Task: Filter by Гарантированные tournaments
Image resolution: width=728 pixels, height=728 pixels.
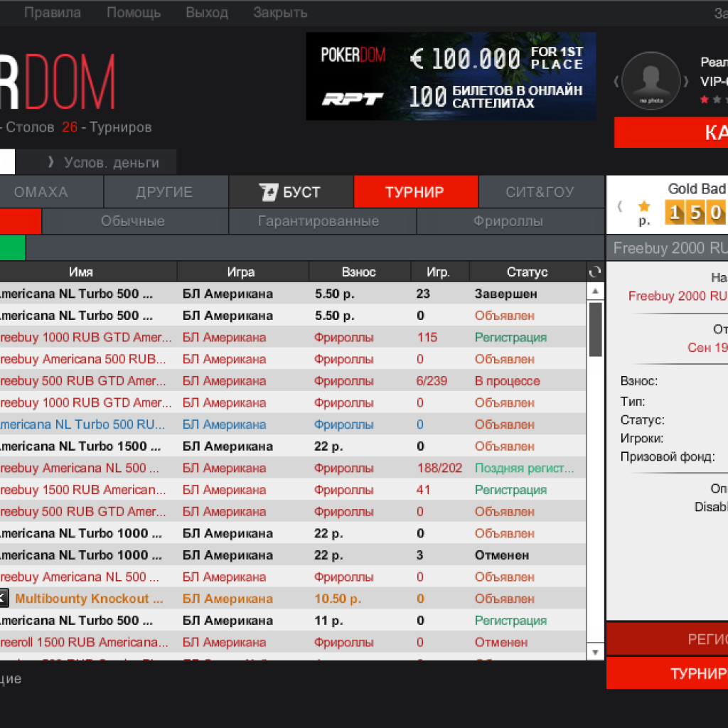Action: (323, 221)
